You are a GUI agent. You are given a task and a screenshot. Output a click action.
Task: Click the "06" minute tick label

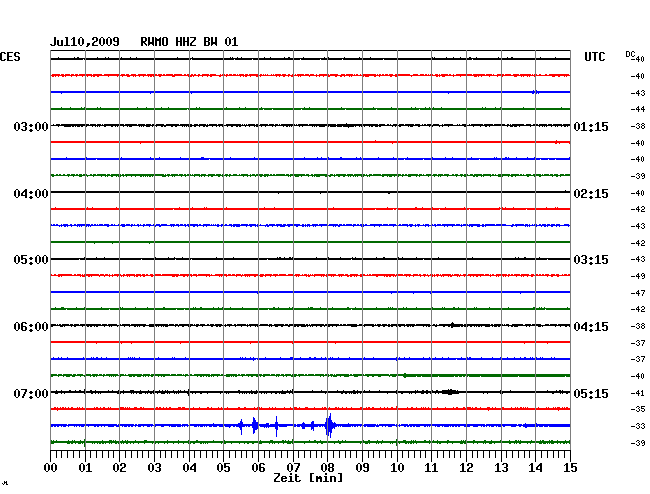[258, 468]
